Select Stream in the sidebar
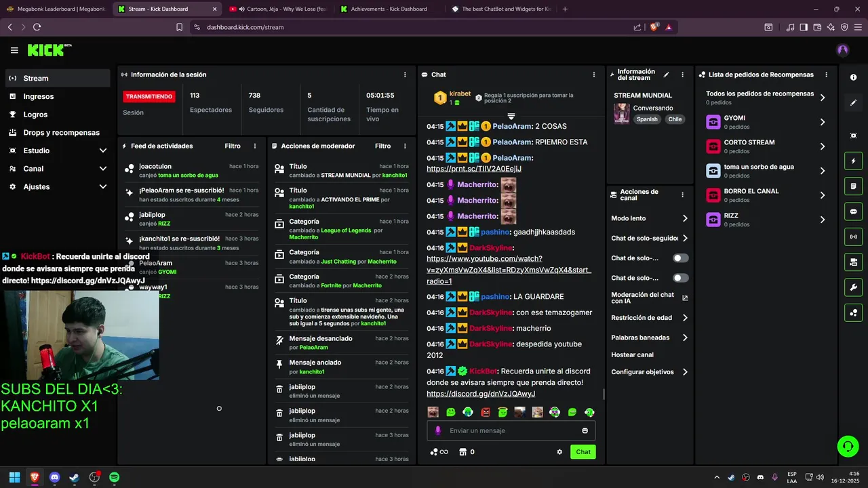The image size is (868, 488). click(58, 78)
